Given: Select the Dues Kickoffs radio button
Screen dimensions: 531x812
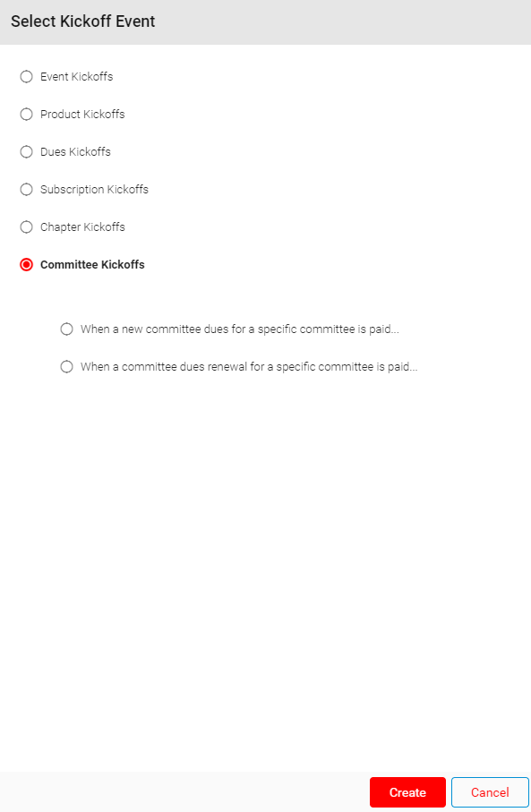Looking at the screenshot, I should coord(27,151).
